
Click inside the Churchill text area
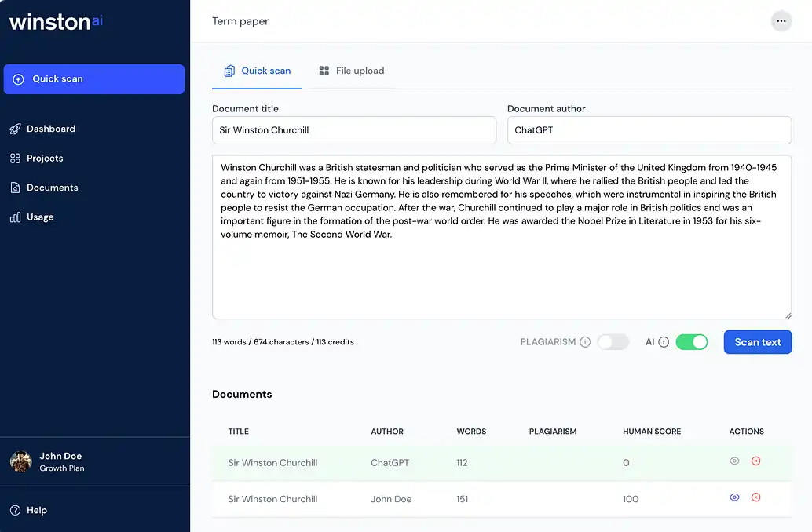[x=502, y=237]
